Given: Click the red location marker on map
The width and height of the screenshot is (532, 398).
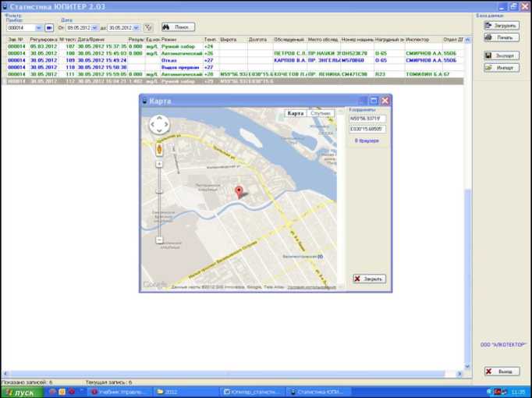Looking at the screenshot, I should (x=239, y=192).
